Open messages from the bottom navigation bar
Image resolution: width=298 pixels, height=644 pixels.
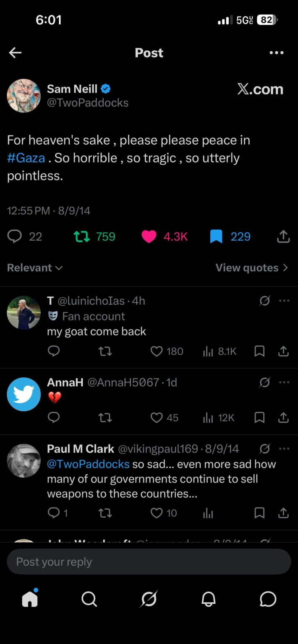tap(268, 599)
